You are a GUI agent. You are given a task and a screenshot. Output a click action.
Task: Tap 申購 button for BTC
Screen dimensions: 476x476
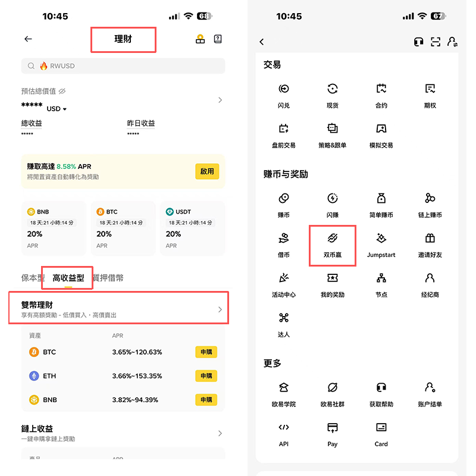(206, 352)
